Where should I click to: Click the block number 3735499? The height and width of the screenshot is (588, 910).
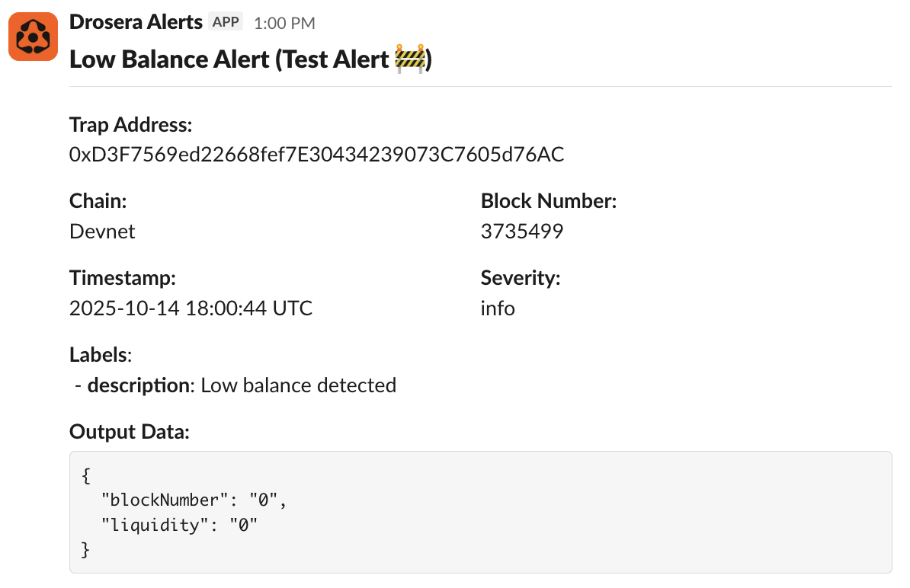pos(522,231)
